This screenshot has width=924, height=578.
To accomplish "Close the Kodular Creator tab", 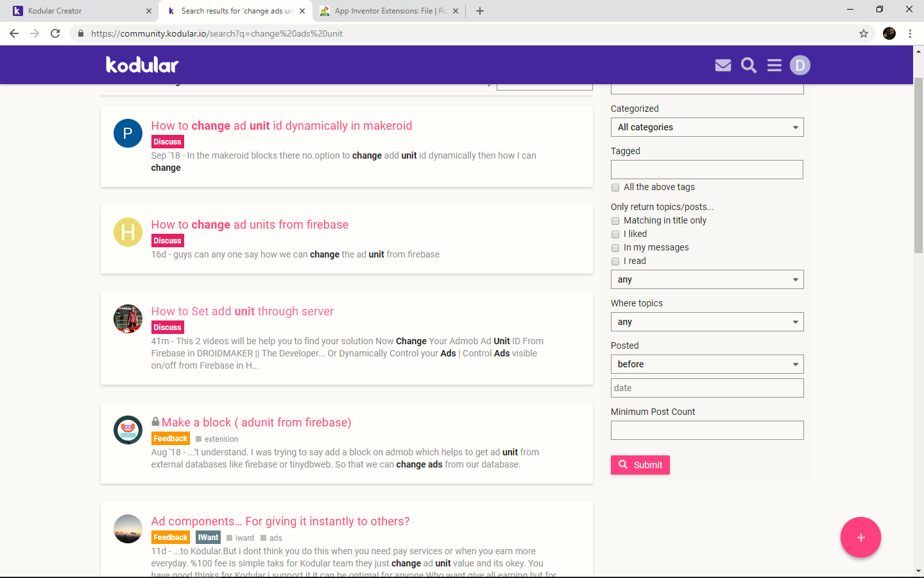I will pyautogui.click(x=149, y=11).
